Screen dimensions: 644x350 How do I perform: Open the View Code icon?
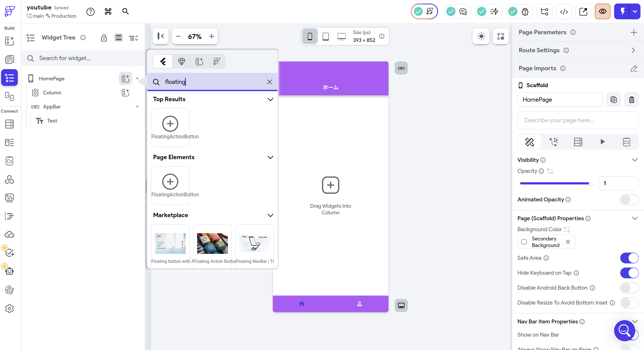pyautogui.click(x=564, y=11)
